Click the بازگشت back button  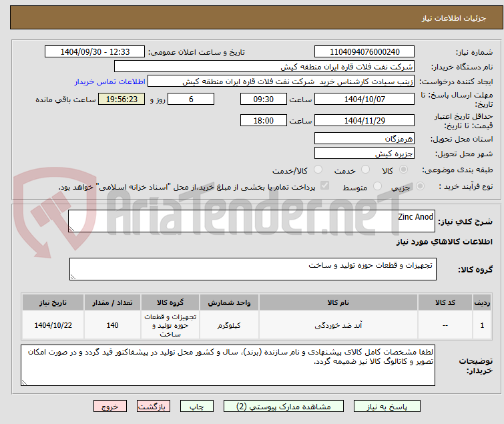(154, 407)
